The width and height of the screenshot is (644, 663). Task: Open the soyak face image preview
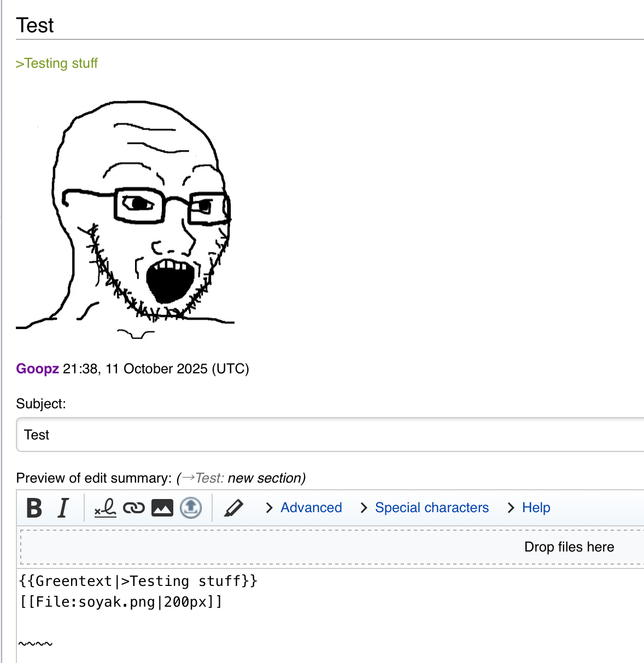pyautogui.click(x=126, y=219)
